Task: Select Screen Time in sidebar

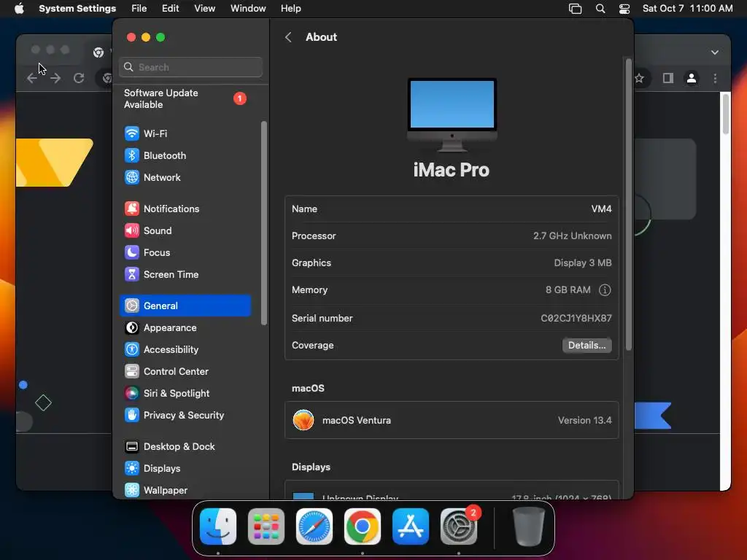Action: [x=185, y=274]
